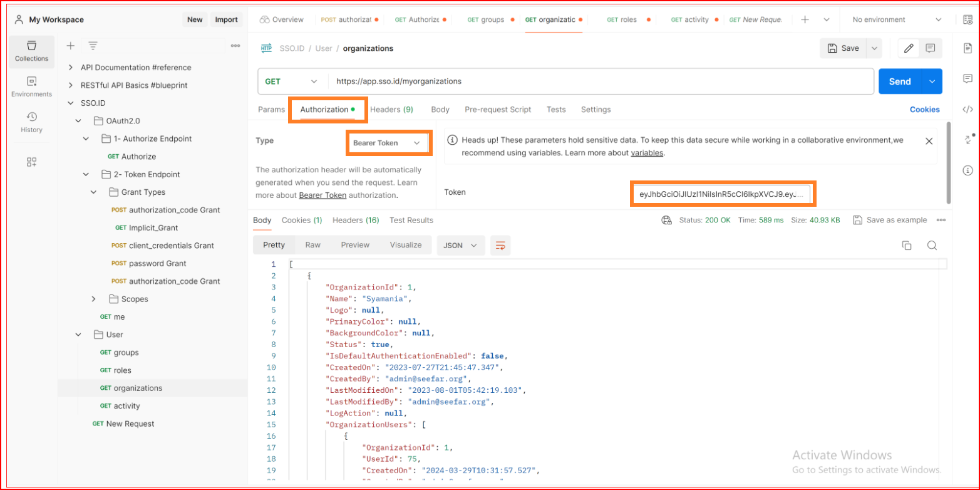
Task: Click the New button in workspace header
Action: point(195,19)
